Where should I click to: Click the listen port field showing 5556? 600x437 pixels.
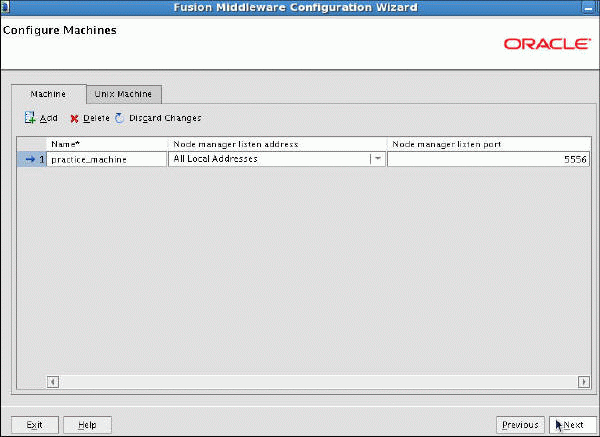488,159
